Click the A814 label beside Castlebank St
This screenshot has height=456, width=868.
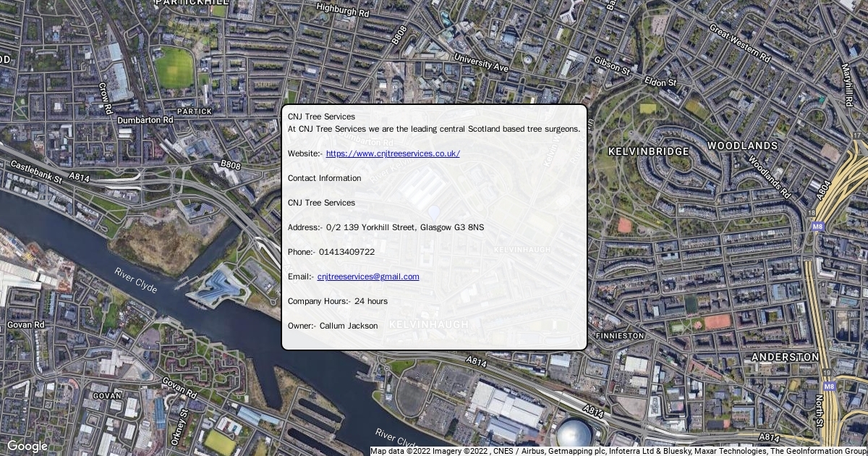(79, 177)
